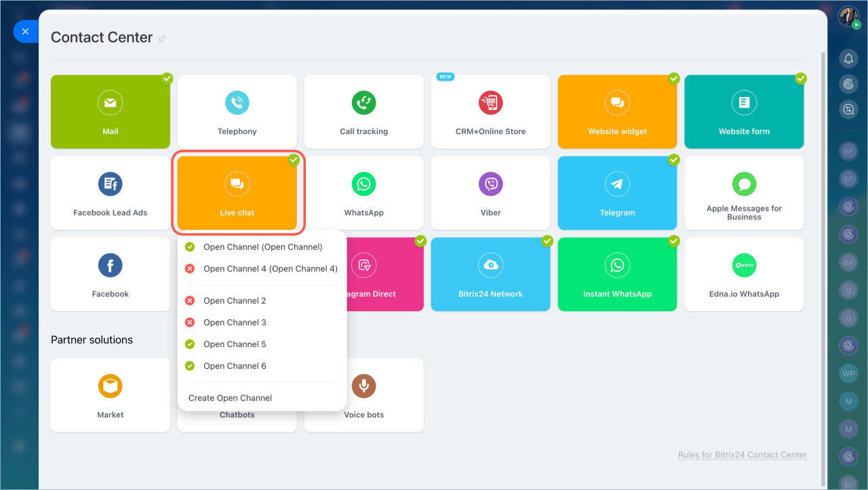Open the Website widget tile
The width and height of the screenshot is (868, 490).
coord(617,112)
